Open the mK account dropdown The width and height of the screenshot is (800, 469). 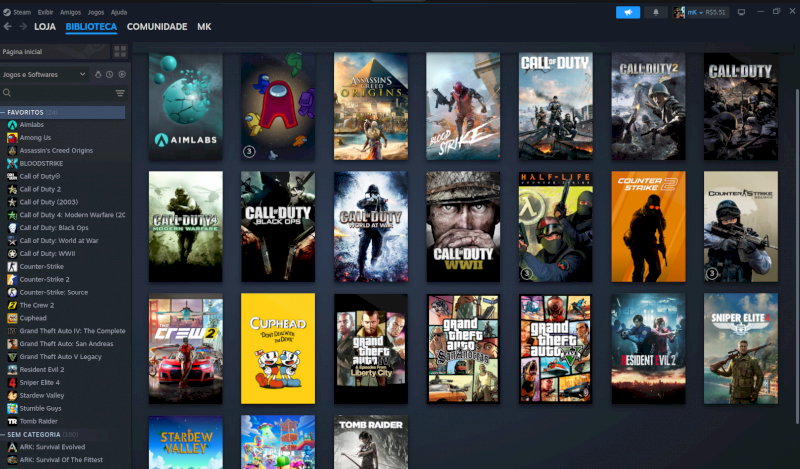pos(700,12)
